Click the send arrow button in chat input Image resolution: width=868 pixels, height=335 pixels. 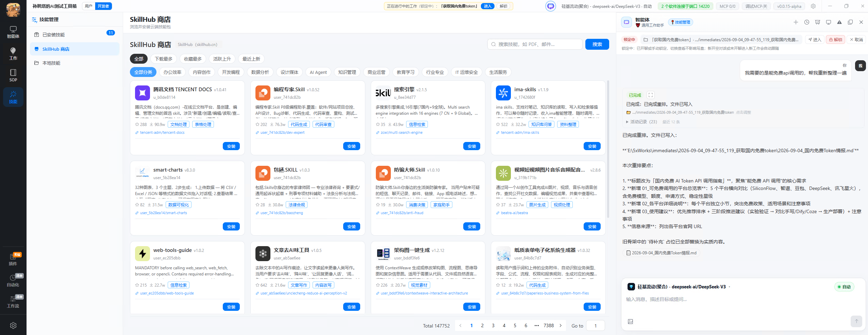(x=856, y=321)
